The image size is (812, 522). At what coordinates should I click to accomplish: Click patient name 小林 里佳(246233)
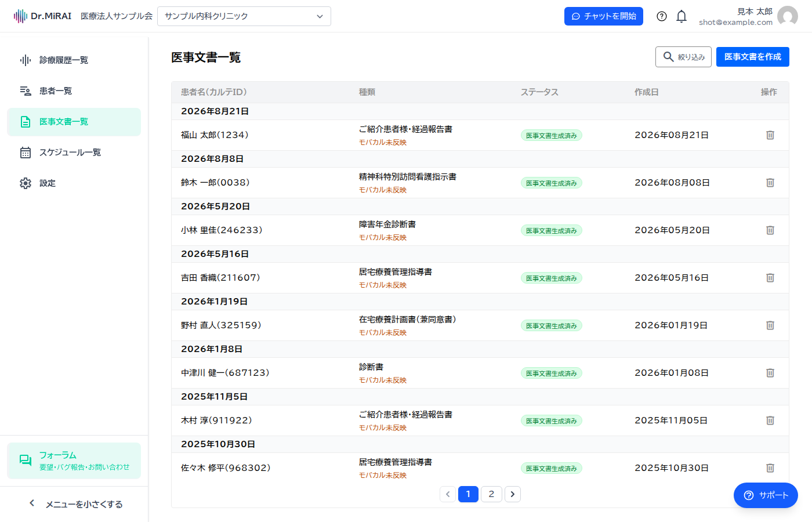(x=222, y=230)
